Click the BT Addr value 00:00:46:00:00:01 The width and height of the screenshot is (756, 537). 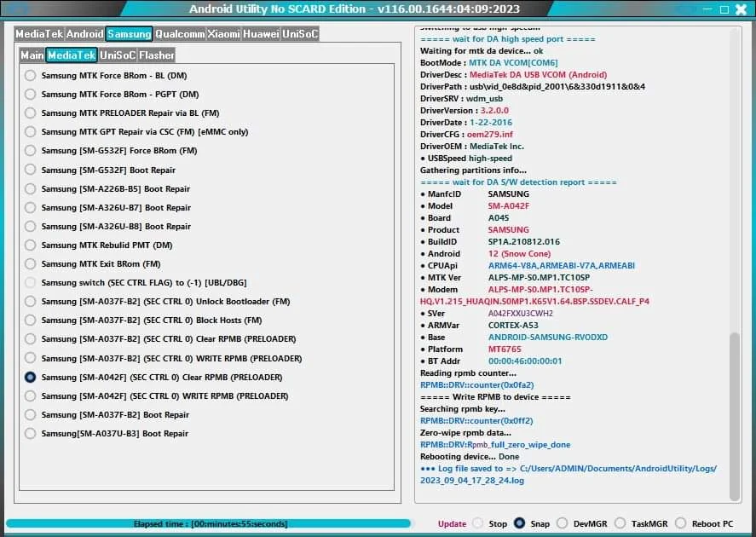click(x=525, y=361)
